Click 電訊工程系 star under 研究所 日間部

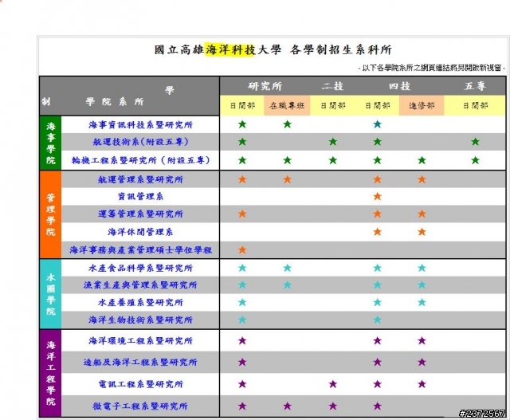pos(242,384)
